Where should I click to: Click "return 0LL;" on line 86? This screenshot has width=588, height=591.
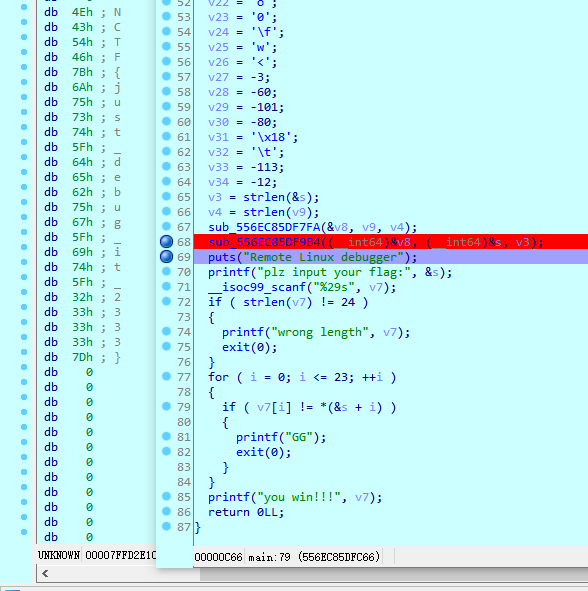pos(246,512)
